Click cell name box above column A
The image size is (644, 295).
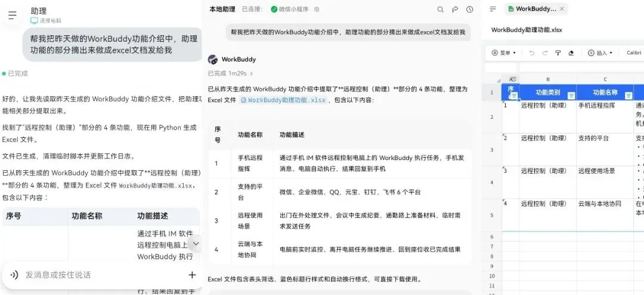[x=501, y=67]
